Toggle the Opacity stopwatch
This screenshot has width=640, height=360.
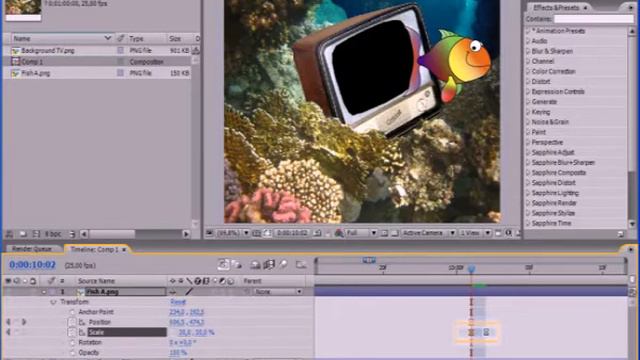72,352
